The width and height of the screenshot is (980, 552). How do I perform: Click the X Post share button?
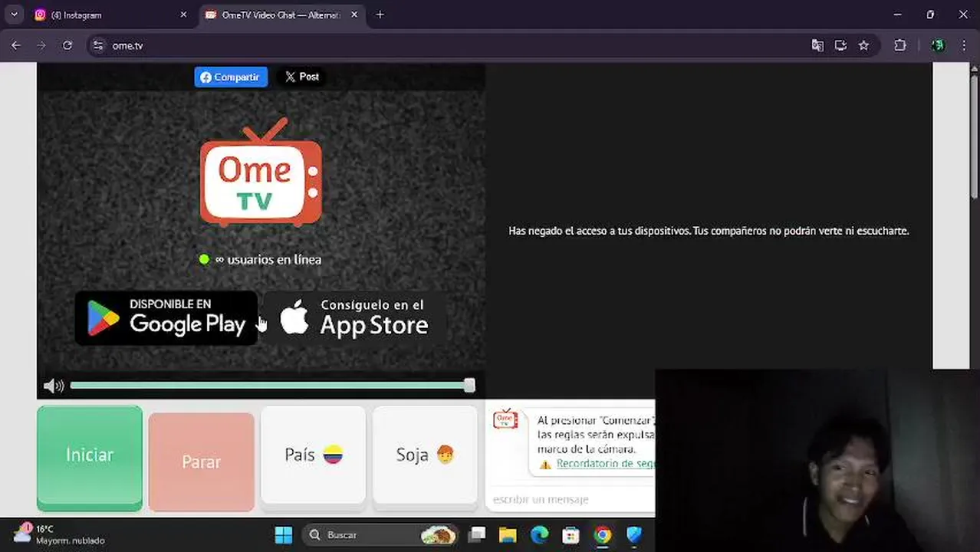coord(301,77)
